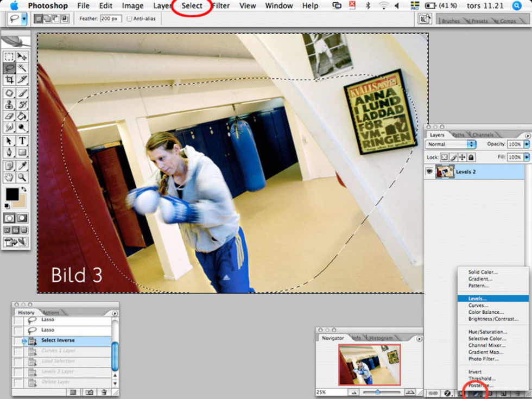Jump to ImageReady button in toolbox
532x399 pixels.
(x=16, y=242)
